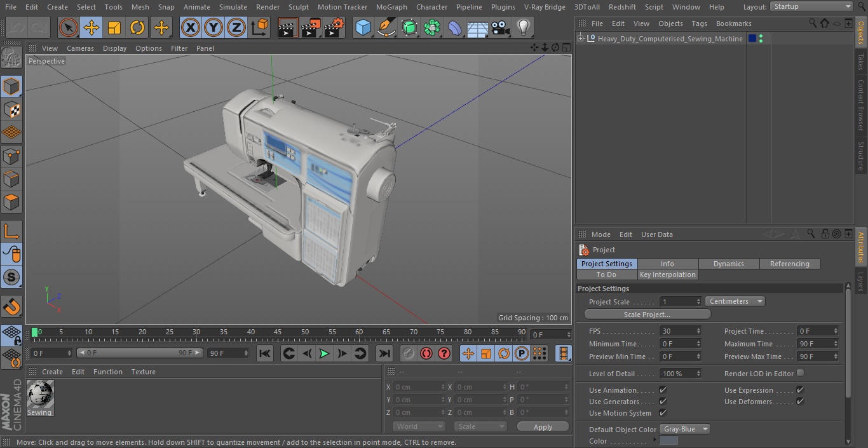This screenshot has width=868, height=448.
Task: Enable Render LOD in Editor
Action: coord(800,373)
